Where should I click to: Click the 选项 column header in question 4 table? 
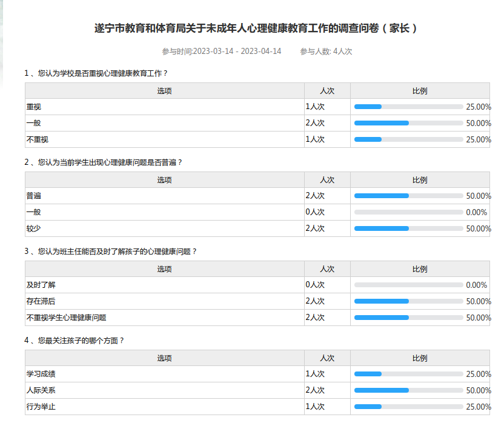click(x=165, y=358)
